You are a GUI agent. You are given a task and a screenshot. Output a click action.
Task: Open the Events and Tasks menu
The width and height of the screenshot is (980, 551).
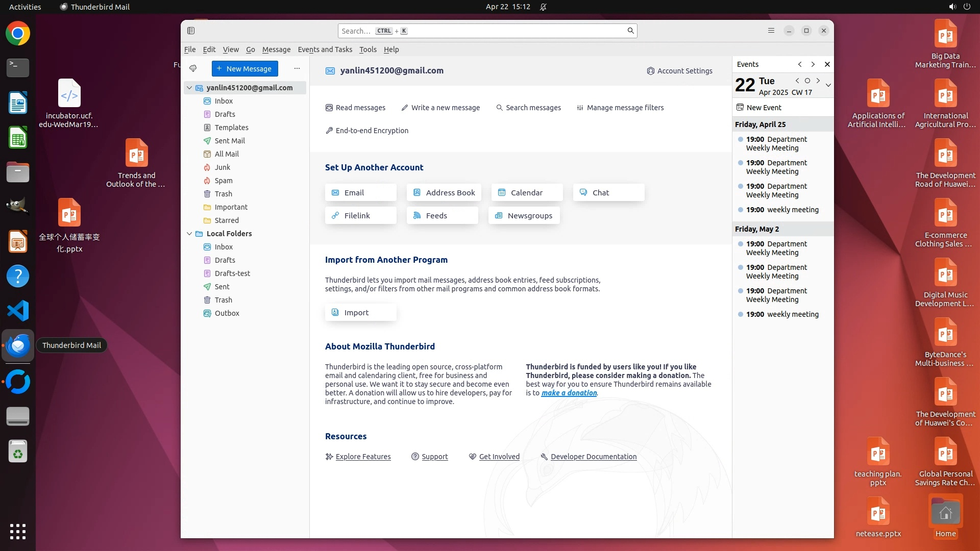tap(325, 49)
